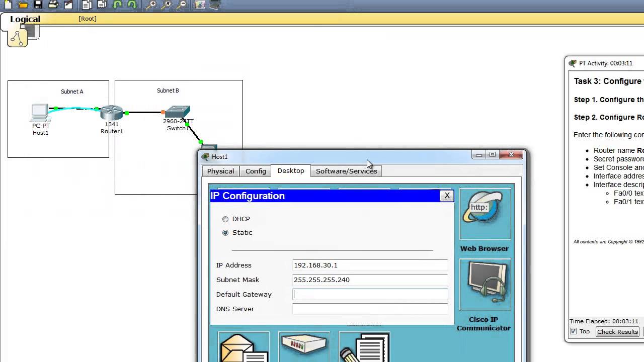
Task: Click the Task 3: Configure heading
Action: [608, 81]
